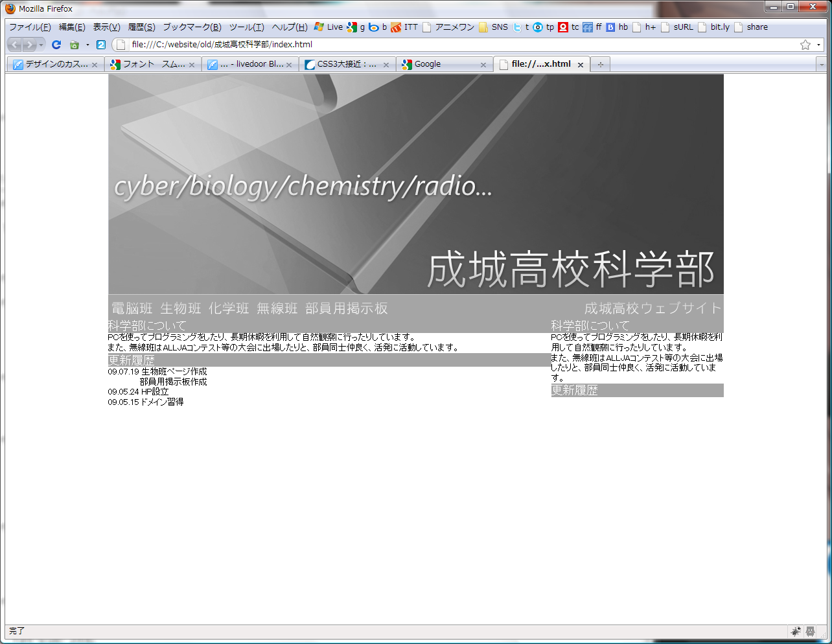Open a new tab with the plus button
Screen dimensions: 832x644
pyautogui.click(x=601, y=64)
